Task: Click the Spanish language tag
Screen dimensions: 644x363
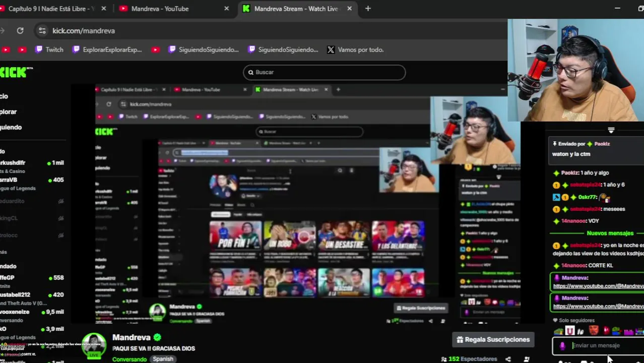Action: pyautogui.click(x=163, y=359)
